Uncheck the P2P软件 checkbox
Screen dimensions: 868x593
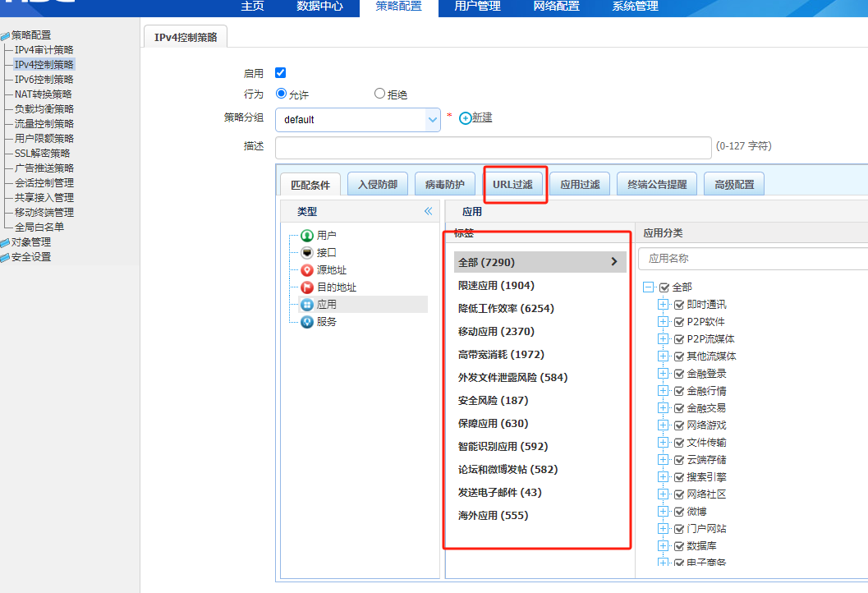(679, 322)
